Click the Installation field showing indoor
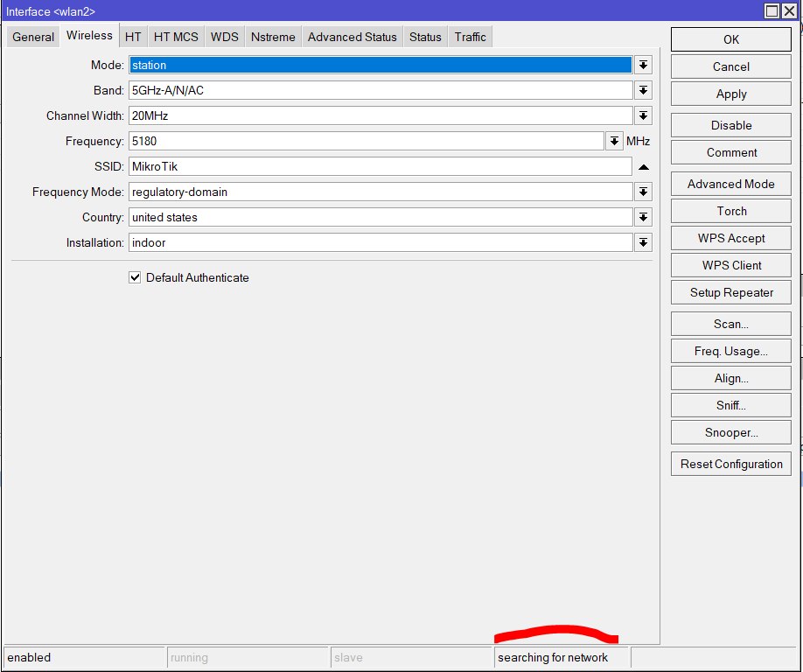 (381, 242)
